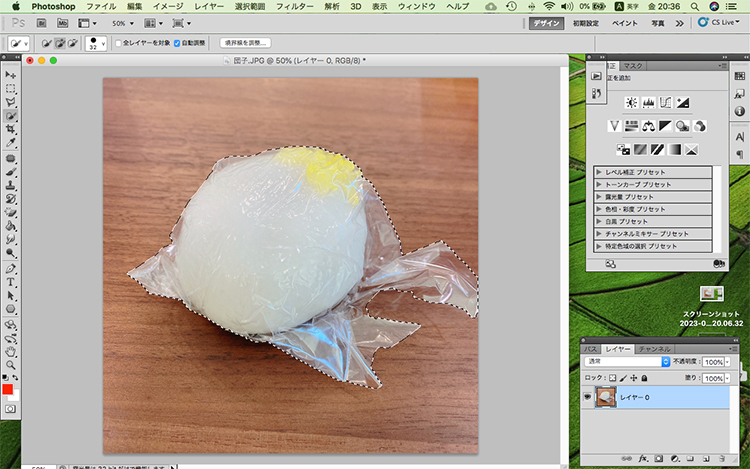The height and width of the screenshot is (469, 750).
Task: Open the 選択範囲 menu
Action: click(x=250, y=6)
